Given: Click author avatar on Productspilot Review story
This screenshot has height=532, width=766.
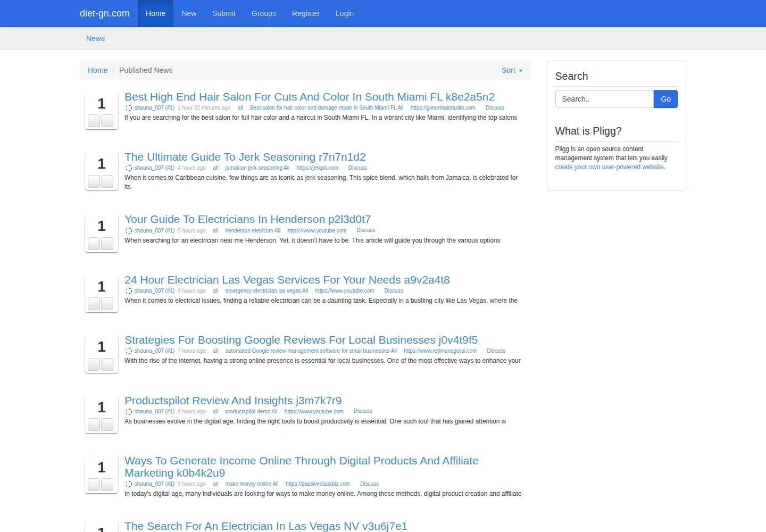Looking at the screenshot, I should pos(129,412).
